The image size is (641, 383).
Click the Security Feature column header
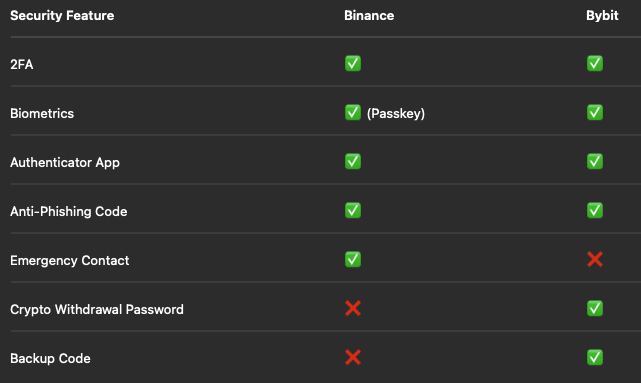[x=62, y=16]
